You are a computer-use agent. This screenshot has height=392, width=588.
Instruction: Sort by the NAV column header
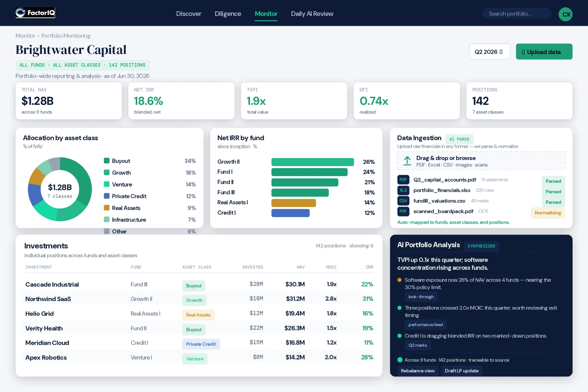pos(301,267)
